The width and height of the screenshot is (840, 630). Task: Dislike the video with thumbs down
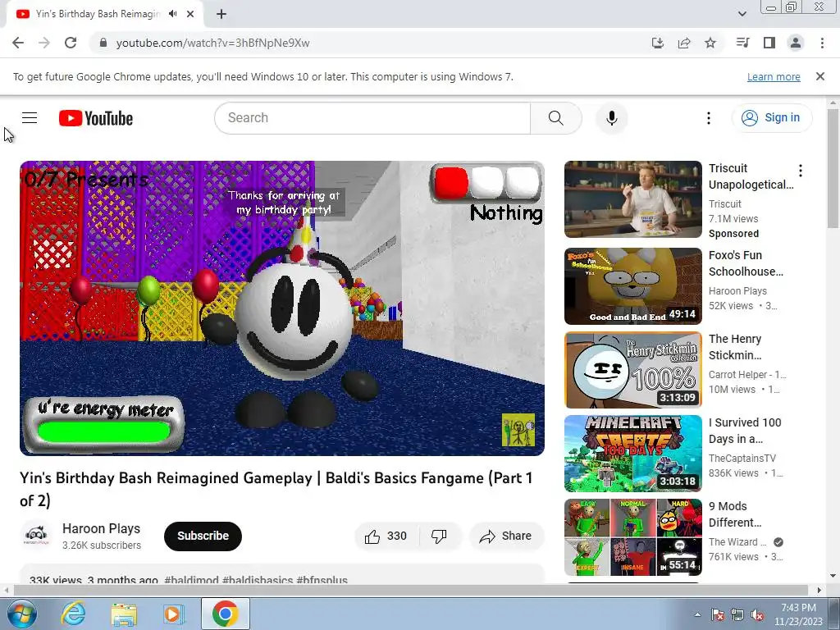click(x=440, y=536)
